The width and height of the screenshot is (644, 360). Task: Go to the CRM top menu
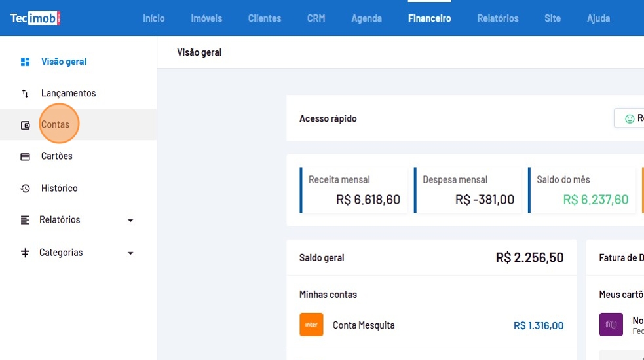[x=316, y=18]
